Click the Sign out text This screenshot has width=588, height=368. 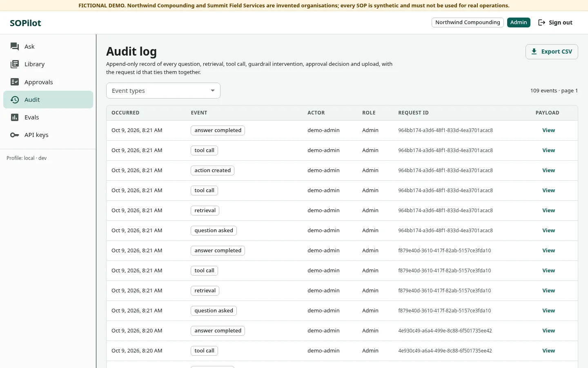[561, 22]
